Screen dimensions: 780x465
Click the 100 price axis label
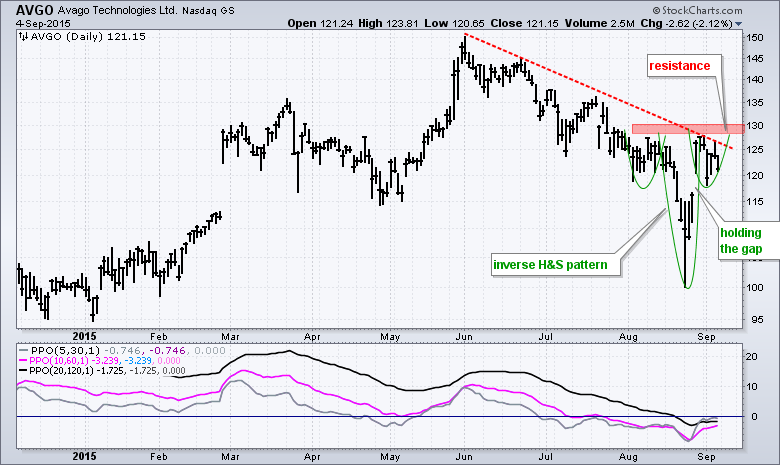(755, 287)
